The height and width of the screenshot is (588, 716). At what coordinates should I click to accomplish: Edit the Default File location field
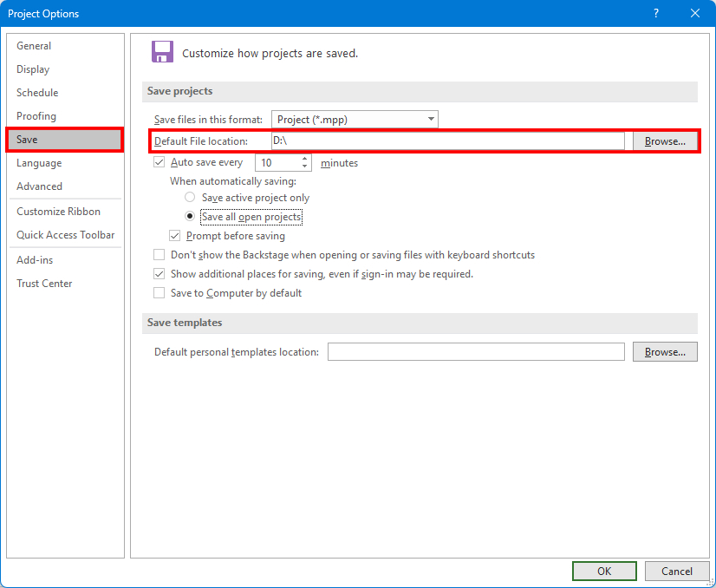click(x=390, y=140)
